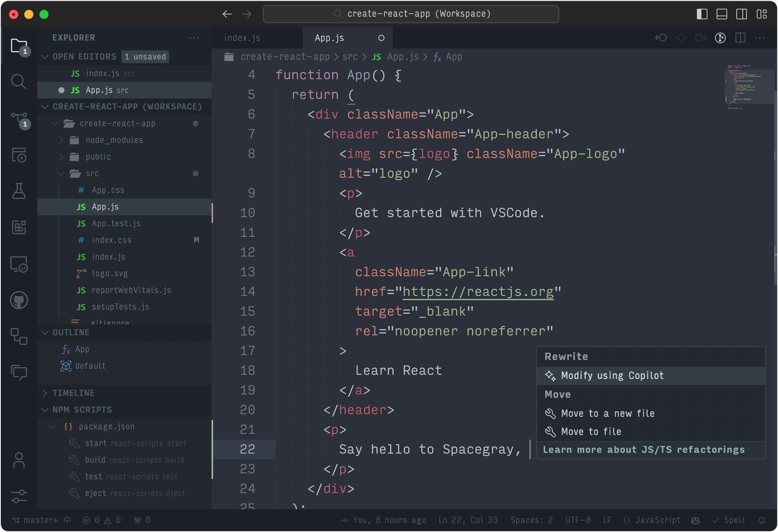This screenshot has height=532, width=778.
Task: Expand the node_modules folder
Action: tap(114, 140)
